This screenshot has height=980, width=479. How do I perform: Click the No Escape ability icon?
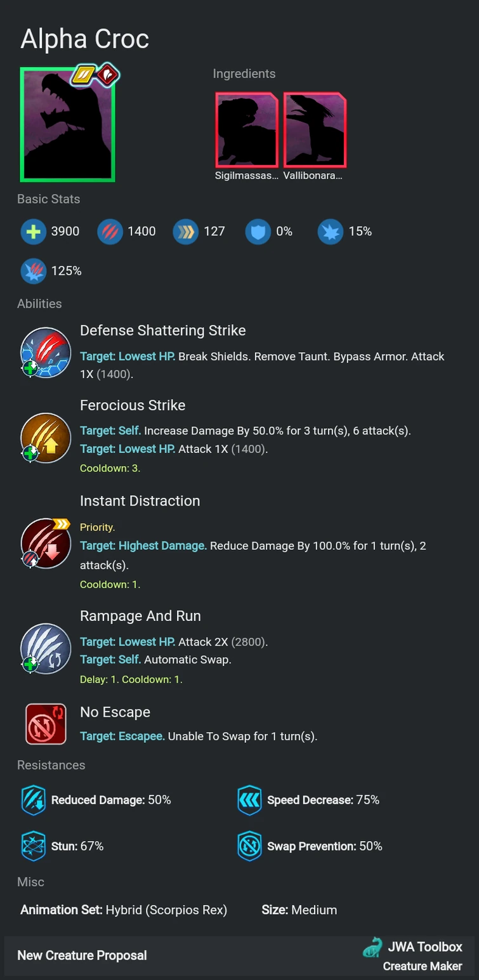(x=46, y=724)
